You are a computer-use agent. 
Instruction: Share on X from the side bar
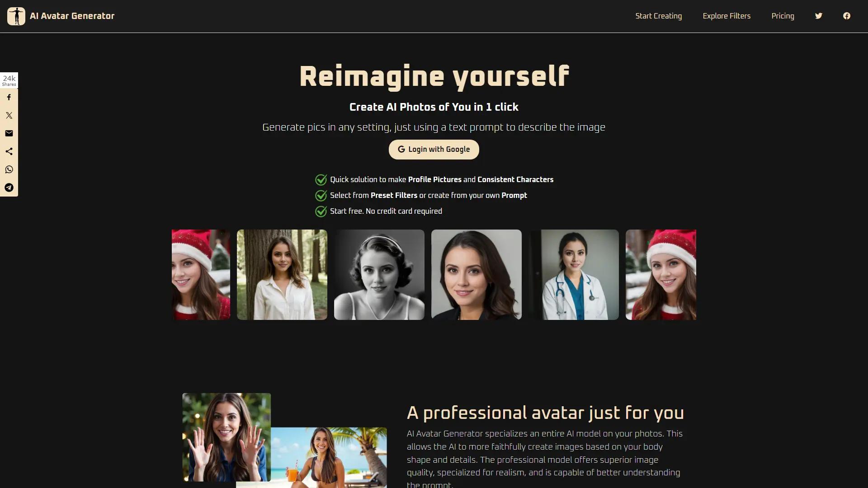[x=9, y=115]
